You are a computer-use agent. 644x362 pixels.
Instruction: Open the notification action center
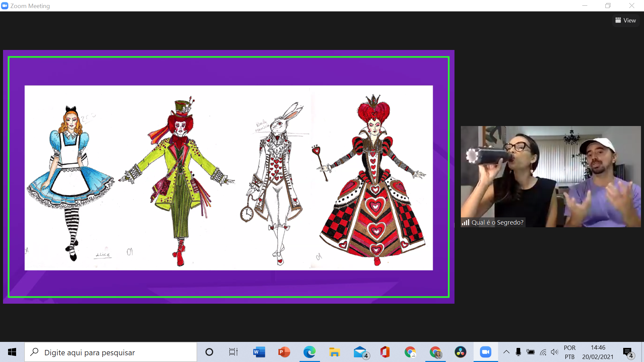[628, 352]
